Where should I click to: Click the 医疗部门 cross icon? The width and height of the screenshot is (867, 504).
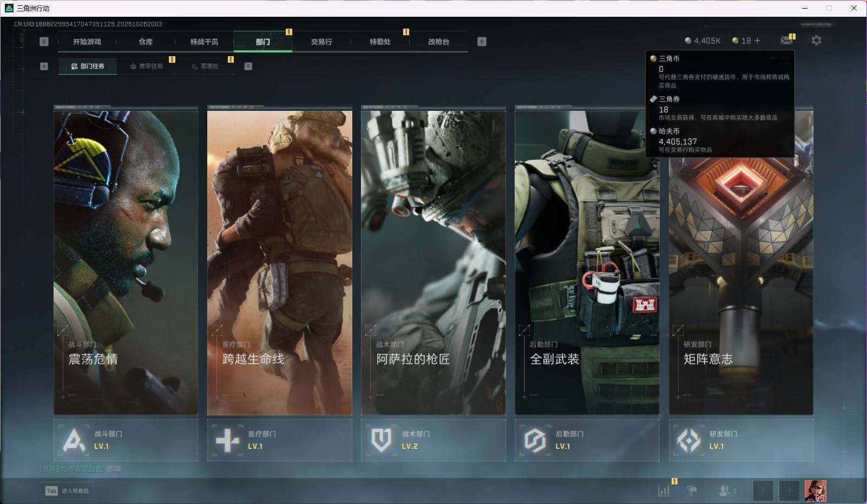click(227, 440)
